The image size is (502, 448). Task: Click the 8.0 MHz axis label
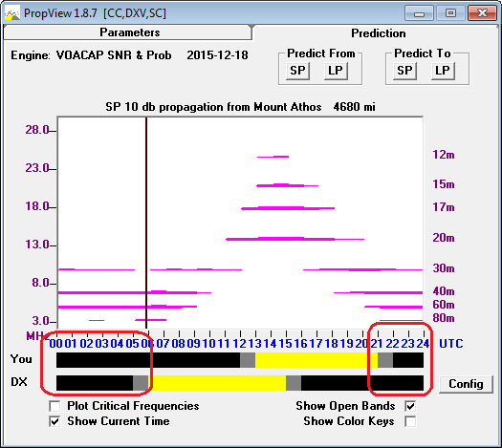tap(40, 283)
